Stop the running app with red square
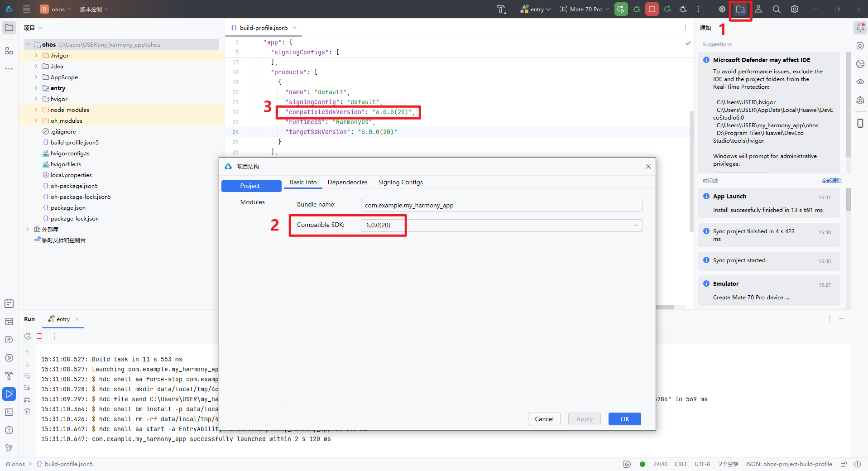 click(x=652, y=9)
